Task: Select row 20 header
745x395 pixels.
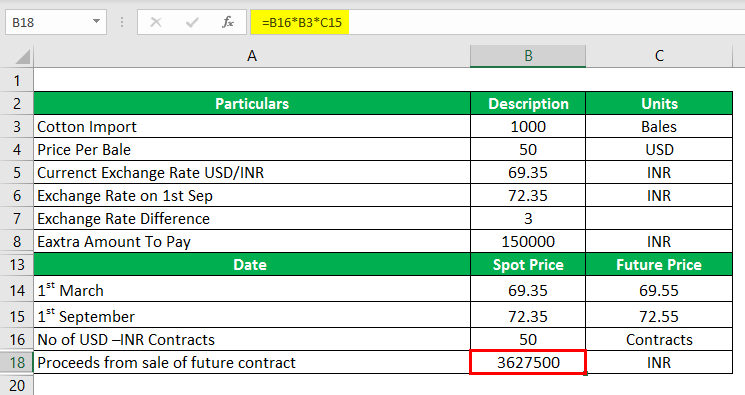Action: 17,385
